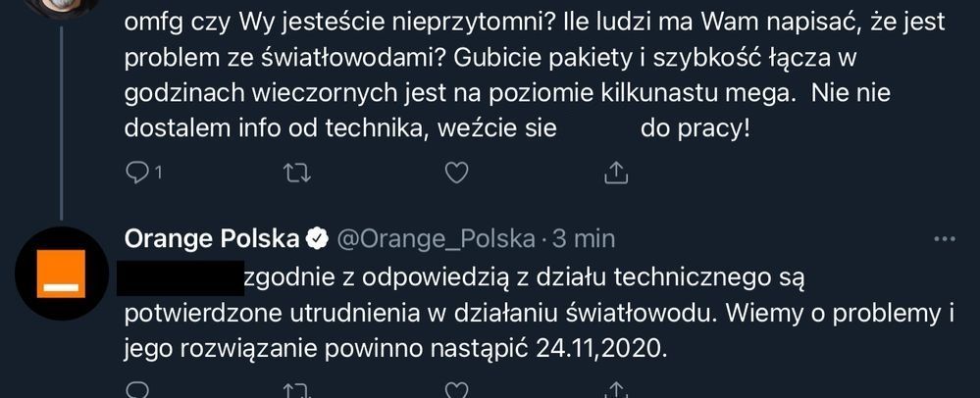Open the Orange Polska display name link
Screen dimensions: 980x398
point(212,238)
